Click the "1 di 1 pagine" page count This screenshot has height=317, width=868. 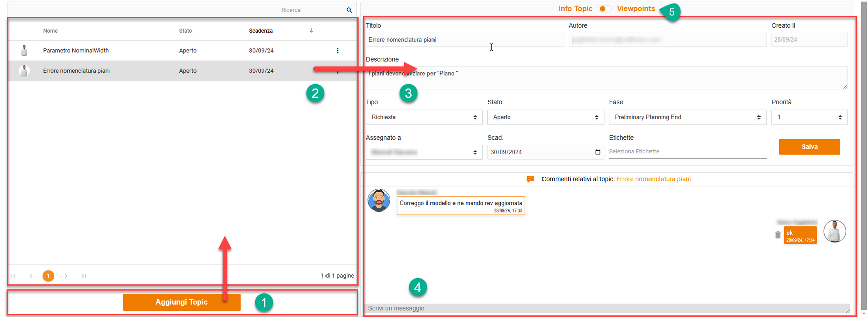337,276
